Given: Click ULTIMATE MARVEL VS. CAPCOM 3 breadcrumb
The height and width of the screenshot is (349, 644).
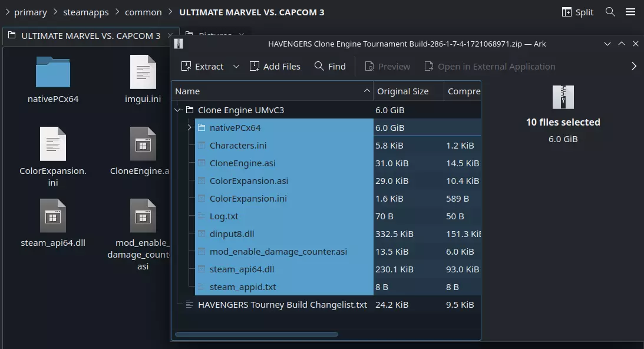Looking at the screenshot, I should click(252, 12).
